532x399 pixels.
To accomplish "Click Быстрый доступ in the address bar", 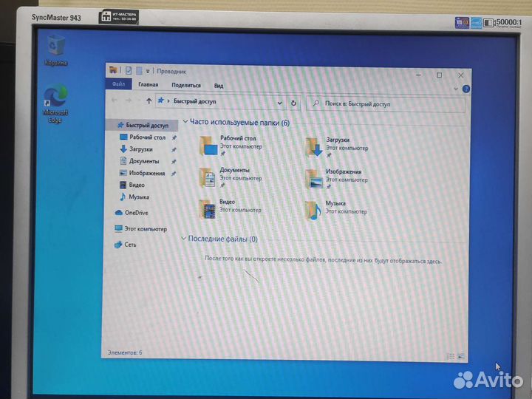I will 195,101.
